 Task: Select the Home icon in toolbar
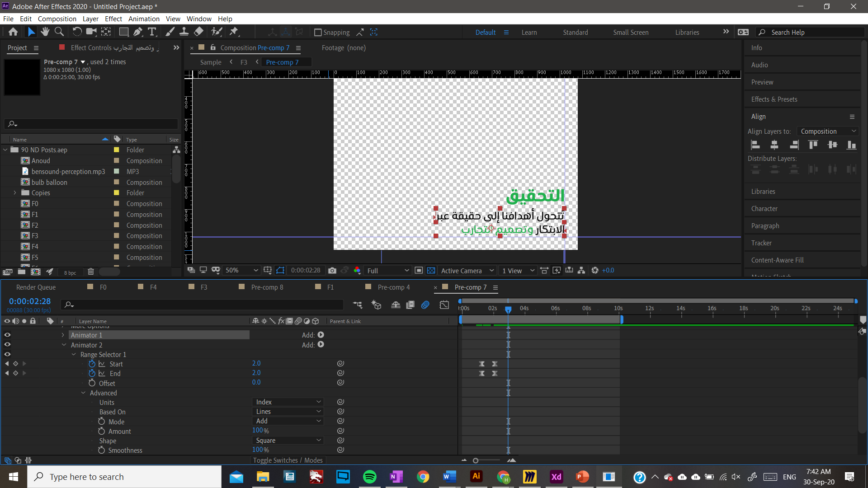pos(13,32)
